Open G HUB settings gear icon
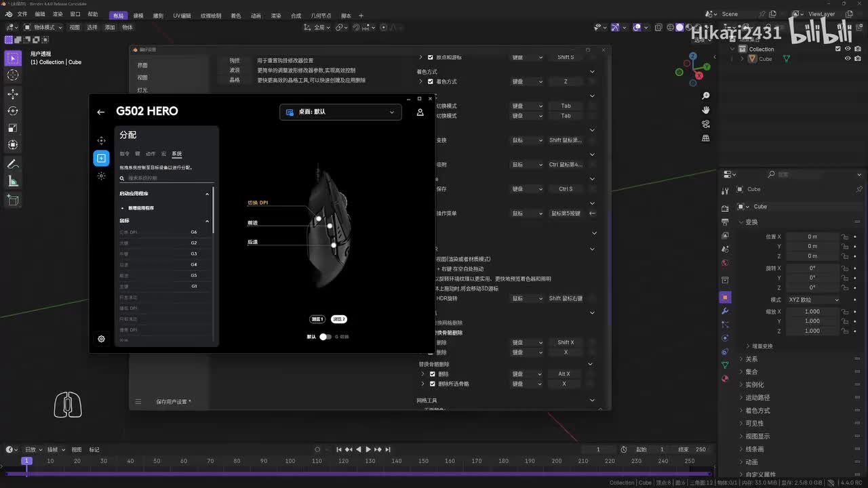This screenshot has height=488, width=868. tap(101, 339)
